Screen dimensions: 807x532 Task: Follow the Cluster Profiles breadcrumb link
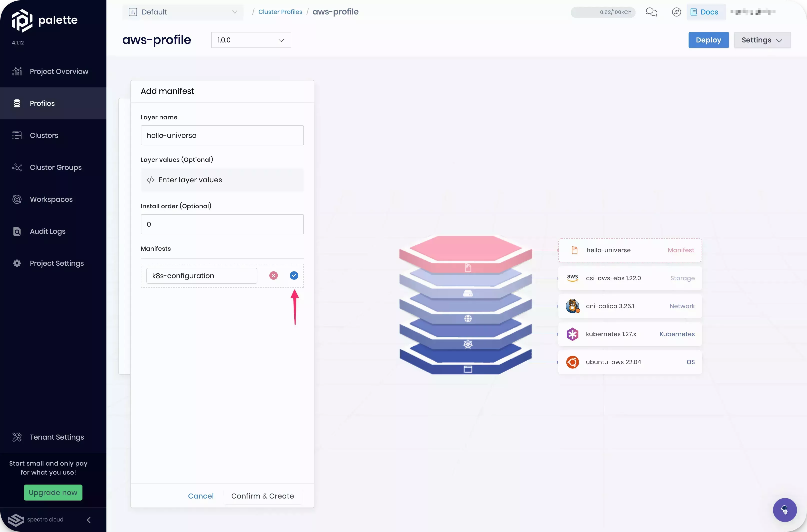280,12
